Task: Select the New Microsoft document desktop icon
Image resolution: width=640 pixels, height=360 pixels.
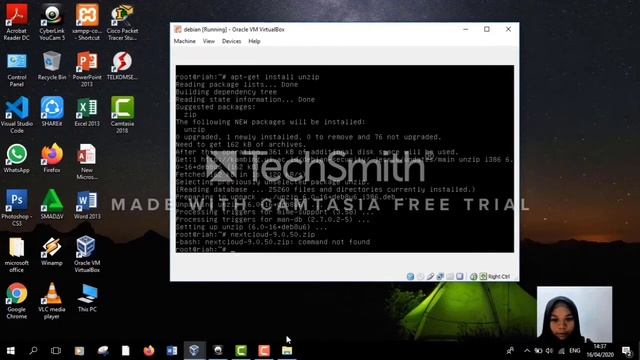Action: coord(87,162)
